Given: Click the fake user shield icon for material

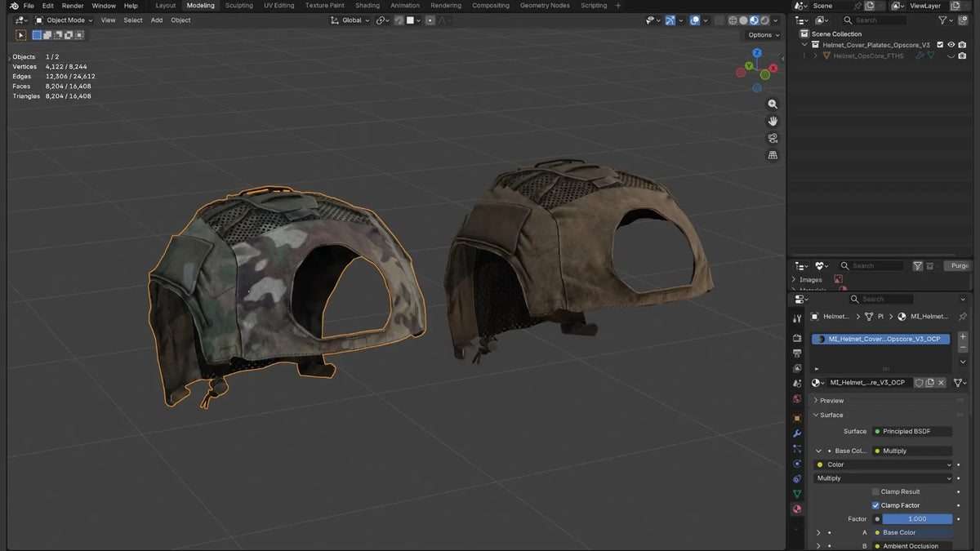Looking at the screenshot, I should click(x=919, y=383).
